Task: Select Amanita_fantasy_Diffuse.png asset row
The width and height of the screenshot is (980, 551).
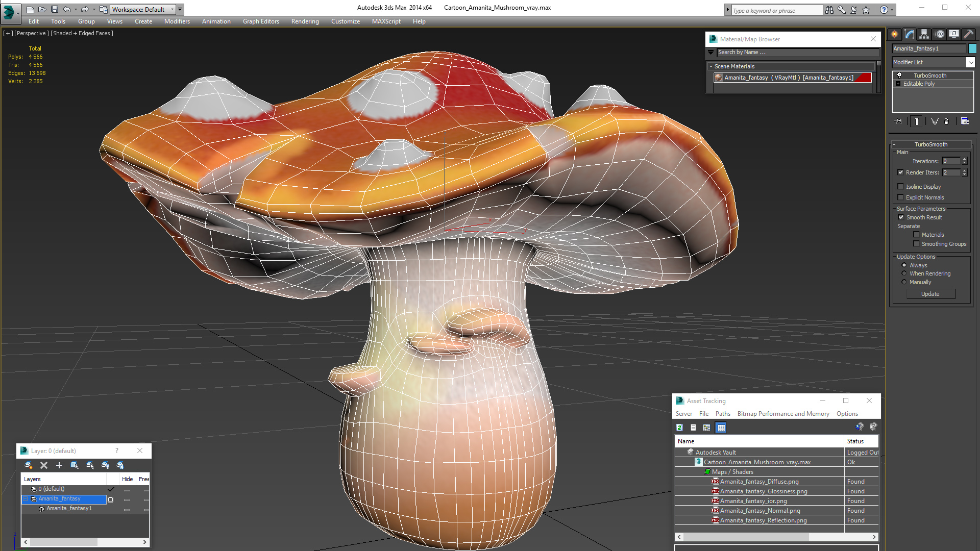Action: [777, 482]
